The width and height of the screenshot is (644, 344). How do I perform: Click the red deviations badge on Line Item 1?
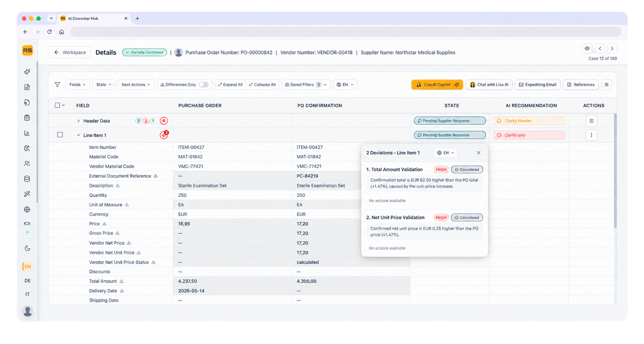pyautogui.click(x=164, y=135)
